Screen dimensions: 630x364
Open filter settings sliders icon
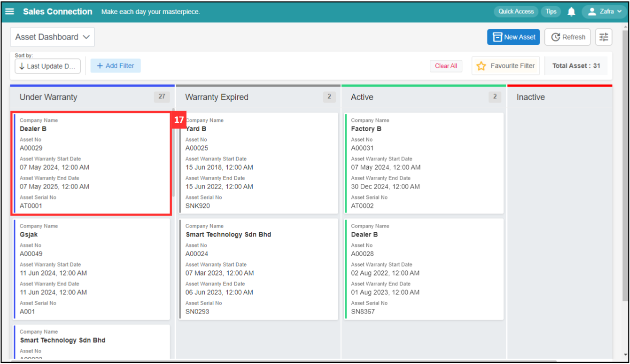point(604,37)
